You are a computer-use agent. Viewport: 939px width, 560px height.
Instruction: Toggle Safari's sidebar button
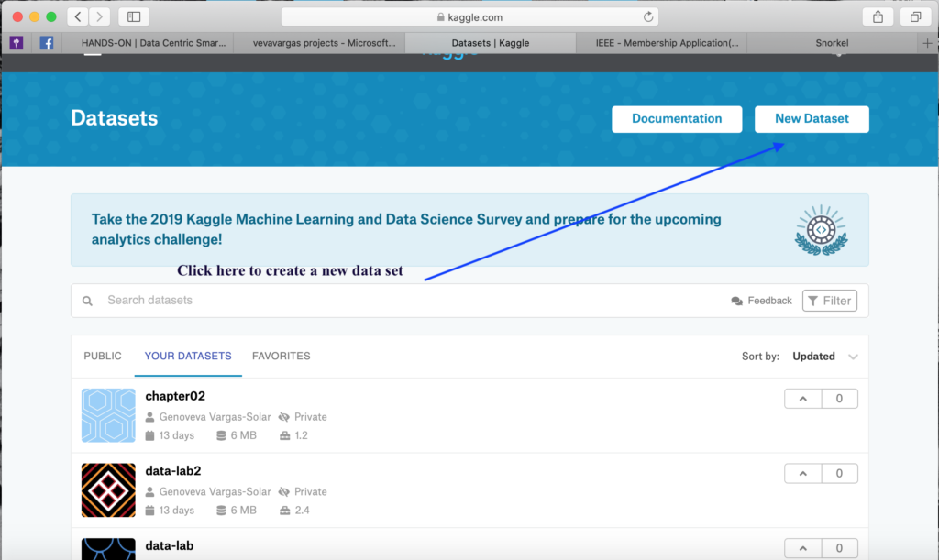click(134, 16)
